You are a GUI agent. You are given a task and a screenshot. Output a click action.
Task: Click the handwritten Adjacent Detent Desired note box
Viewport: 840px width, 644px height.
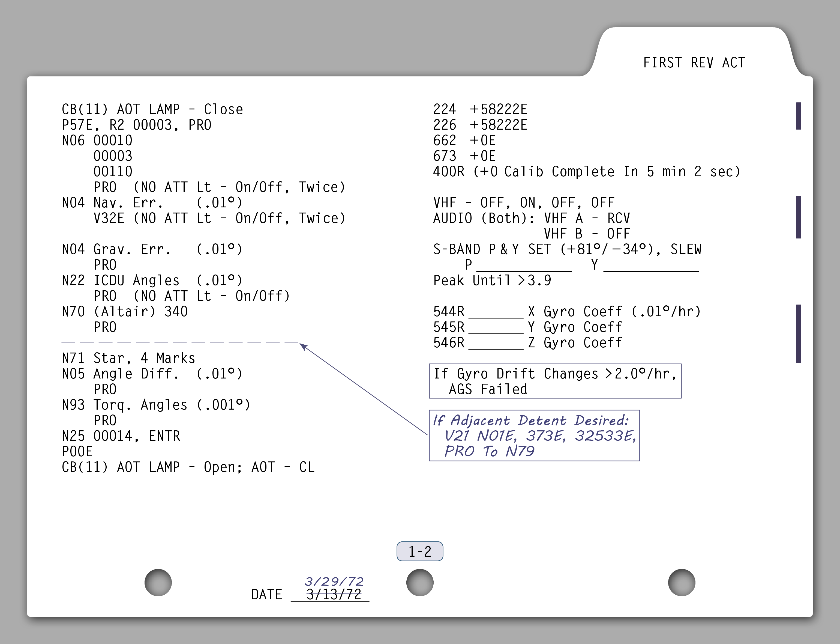tap(534, 436)
